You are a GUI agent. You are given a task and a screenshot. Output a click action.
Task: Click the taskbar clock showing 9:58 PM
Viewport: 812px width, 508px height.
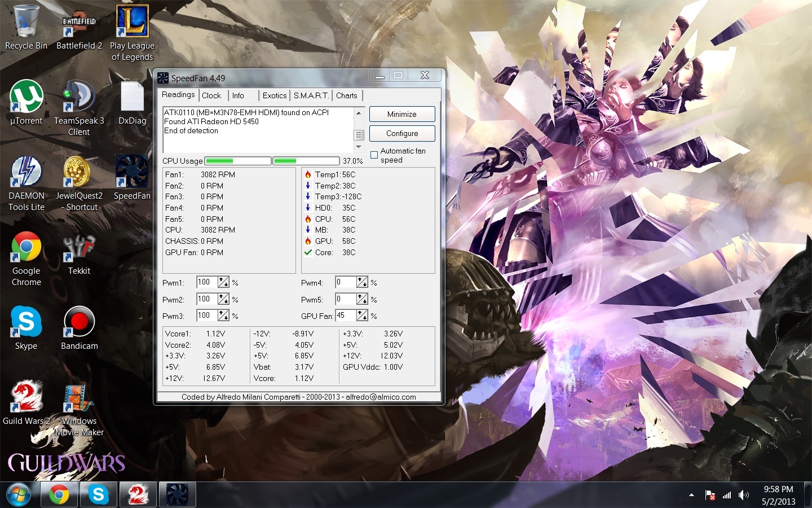778,495
